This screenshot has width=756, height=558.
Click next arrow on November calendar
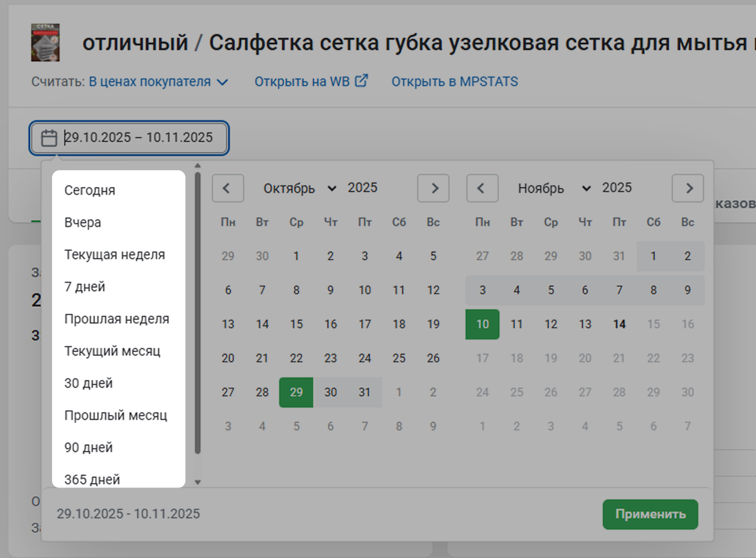687,188
